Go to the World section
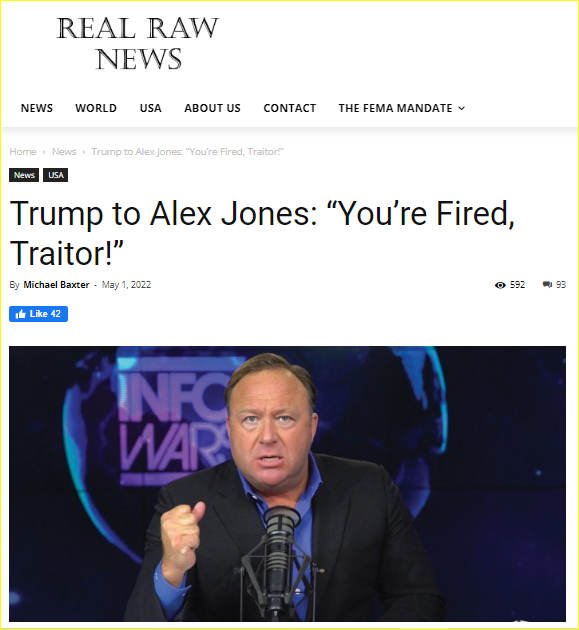Screen dimensions: 579x630 click(x=96, y=108)
